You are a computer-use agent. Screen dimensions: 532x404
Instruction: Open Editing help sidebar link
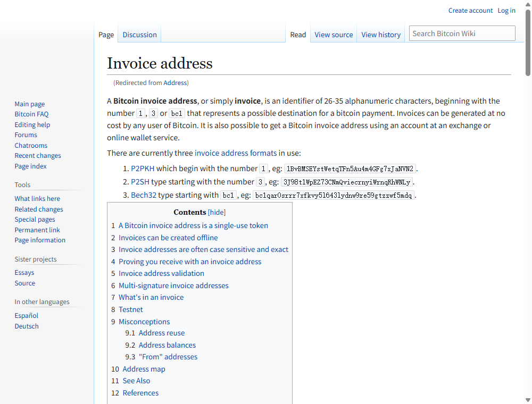32,125
